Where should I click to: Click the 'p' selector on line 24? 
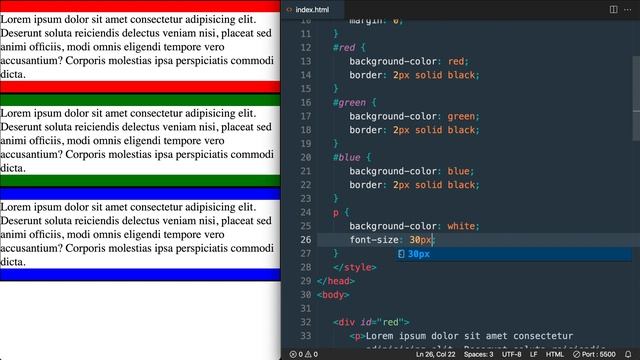tap(336, 213)
